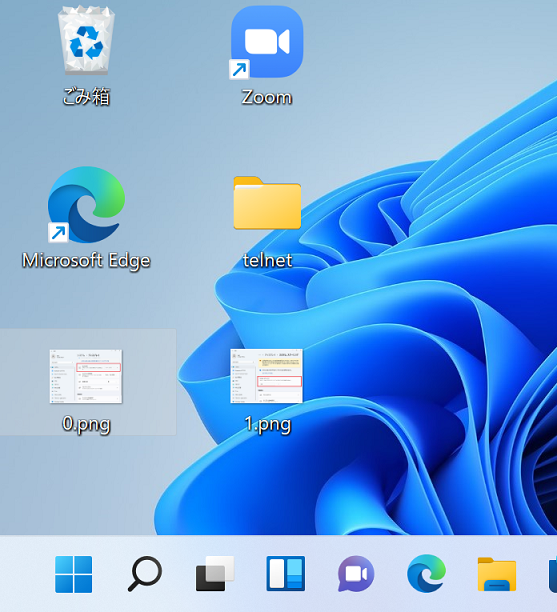Open the Widgets panel in taskbar
The height and width of the screenshot is (612, 557).
[286, 574]
